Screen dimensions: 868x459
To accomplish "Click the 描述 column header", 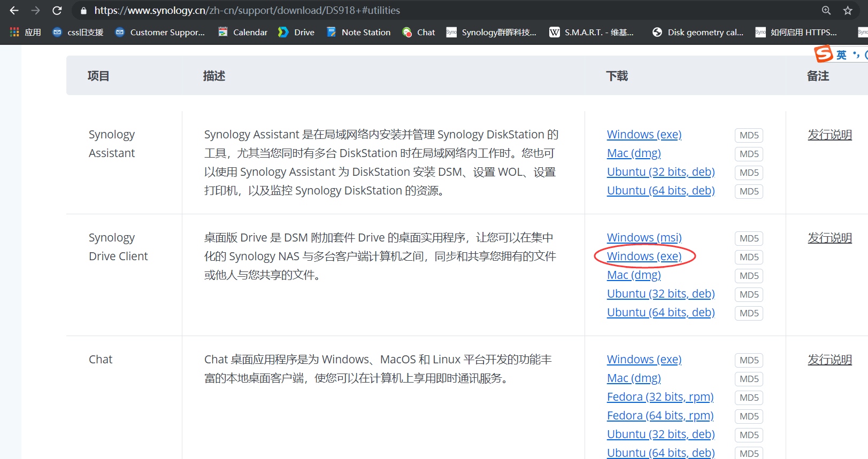I will [x=214, y=76].
